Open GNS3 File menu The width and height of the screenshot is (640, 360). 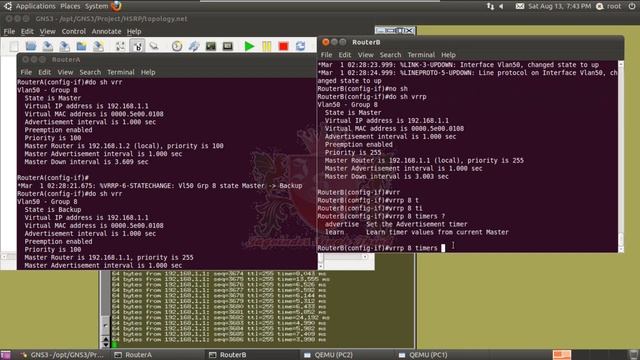(9, 31)
